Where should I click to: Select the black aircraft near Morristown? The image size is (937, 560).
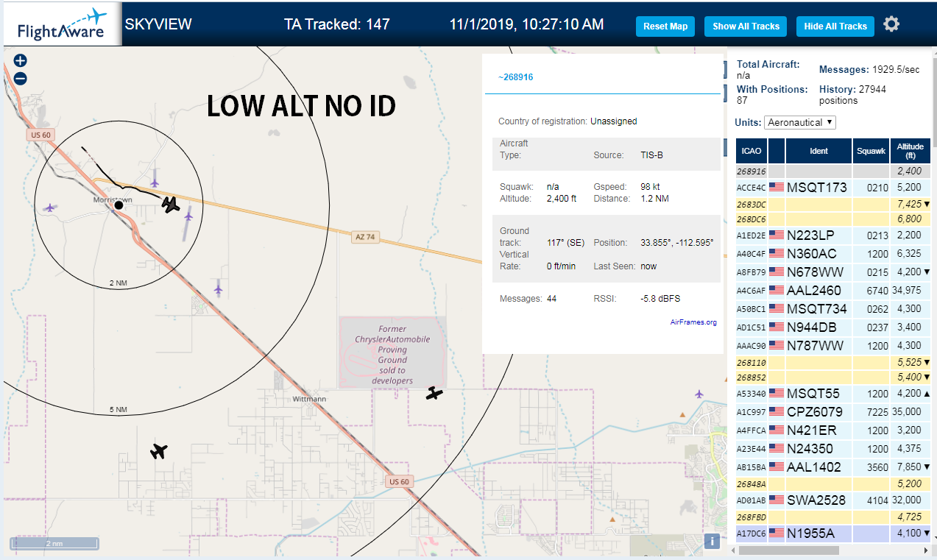tap(171, 204)
